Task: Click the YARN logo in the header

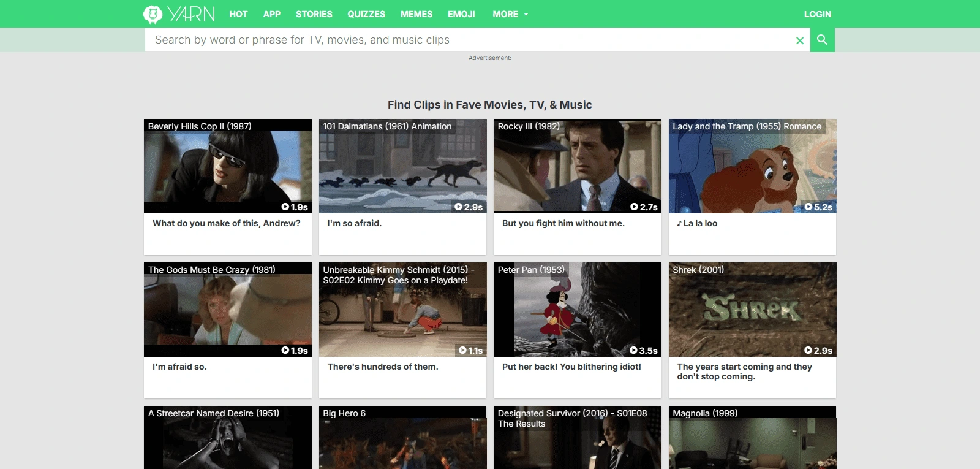Action: click(x=179, y=13)
